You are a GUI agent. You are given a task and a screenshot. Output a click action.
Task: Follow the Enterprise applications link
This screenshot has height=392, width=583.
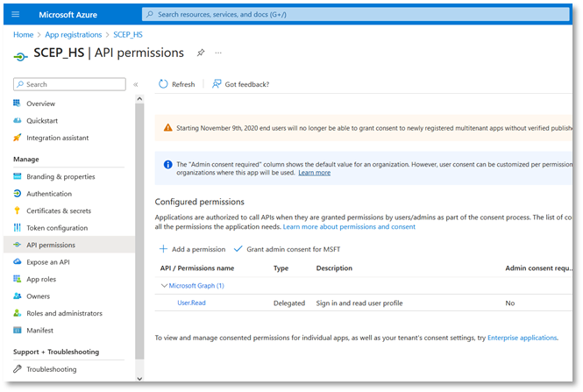point(522,338)
